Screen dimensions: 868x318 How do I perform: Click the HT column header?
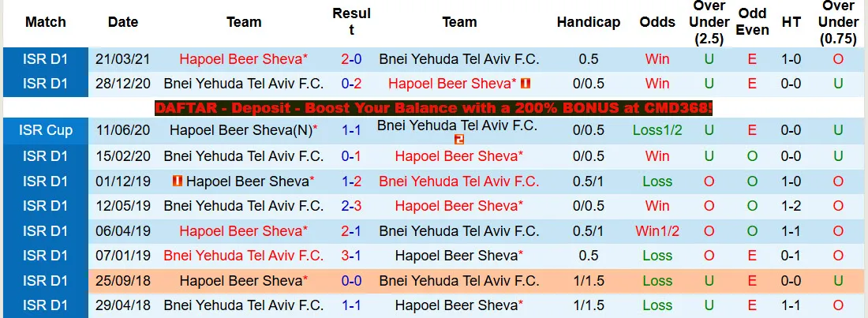[791, 22]
